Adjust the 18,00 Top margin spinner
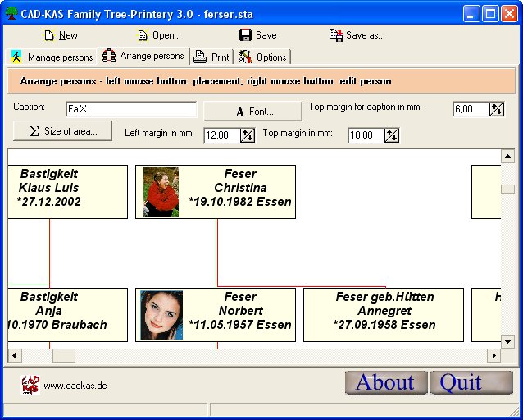523x420 pixels. click(x=392, y=135)
